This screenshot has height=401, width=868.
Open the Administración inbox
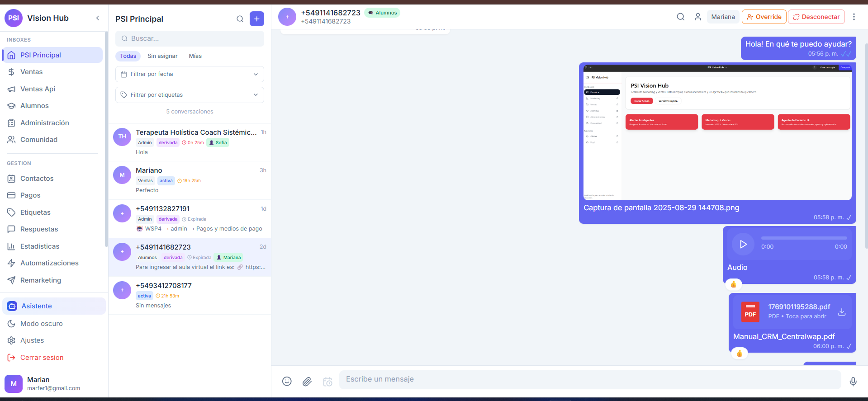52,123
